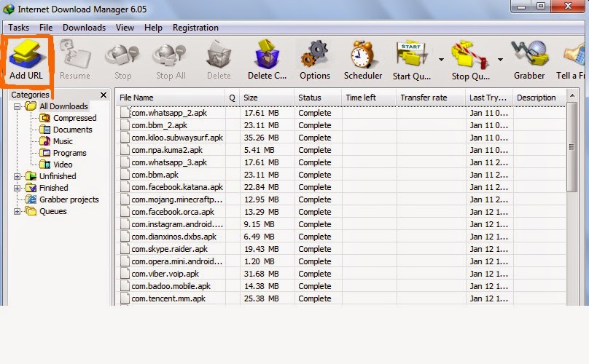589x364 pixels.
Task: Click the vertical scrollbar thumb
Action: click(x=572, y=147)
